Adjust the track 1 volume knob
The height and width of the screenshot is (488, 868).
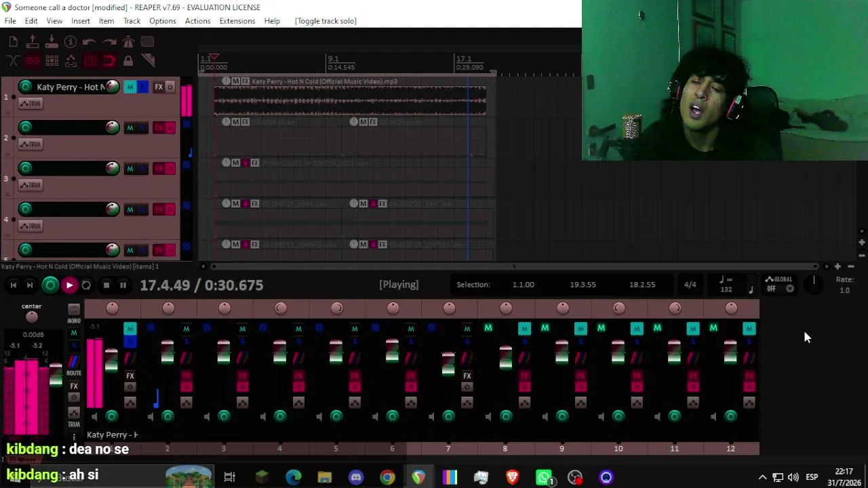113,87
